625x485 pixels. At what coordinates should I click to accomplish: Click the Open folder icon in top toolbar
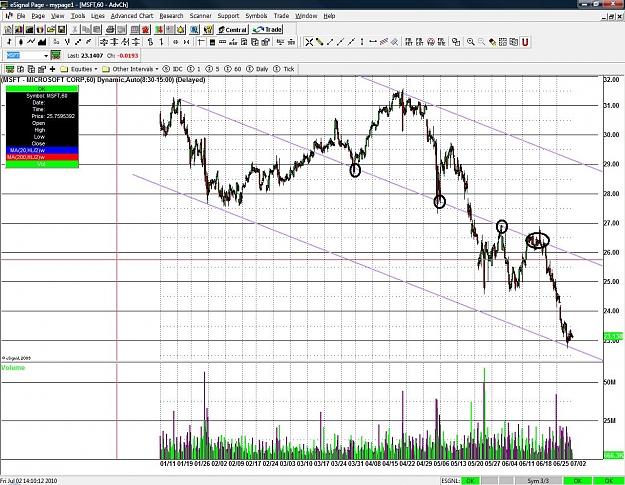(x=51, y=29)
